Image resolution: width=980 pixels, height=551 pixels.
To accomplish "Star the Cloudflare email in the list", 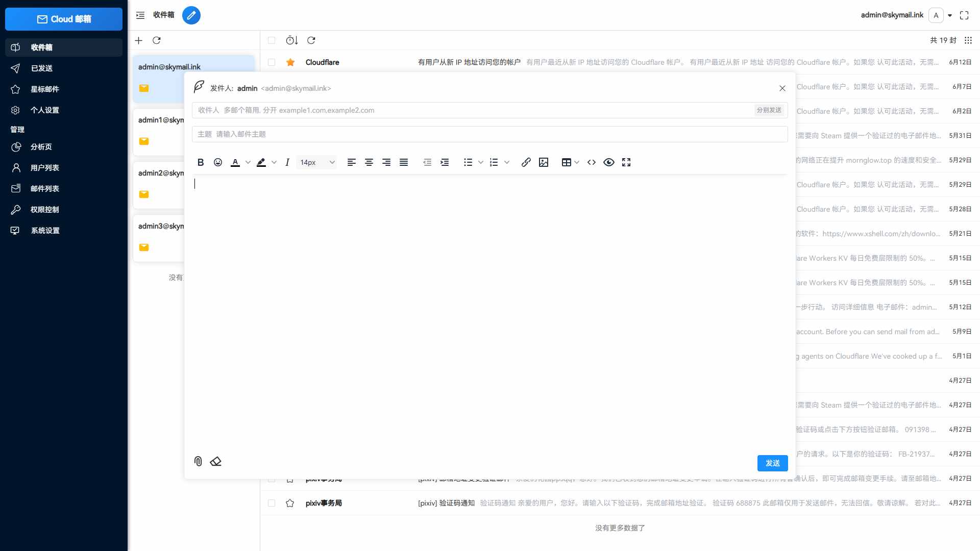I will tap(290, 62).
